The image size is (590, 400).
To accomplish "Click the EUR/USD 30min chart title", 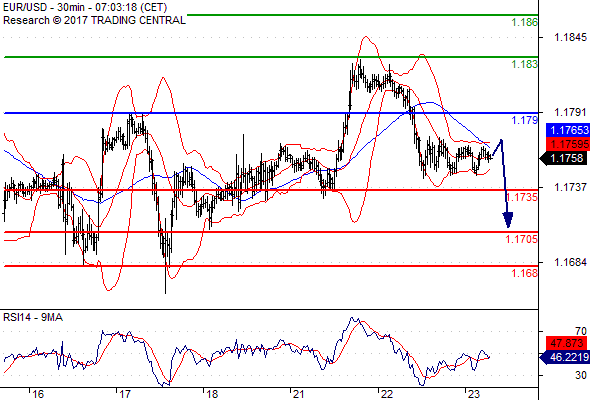I will (x=85, y=7).
